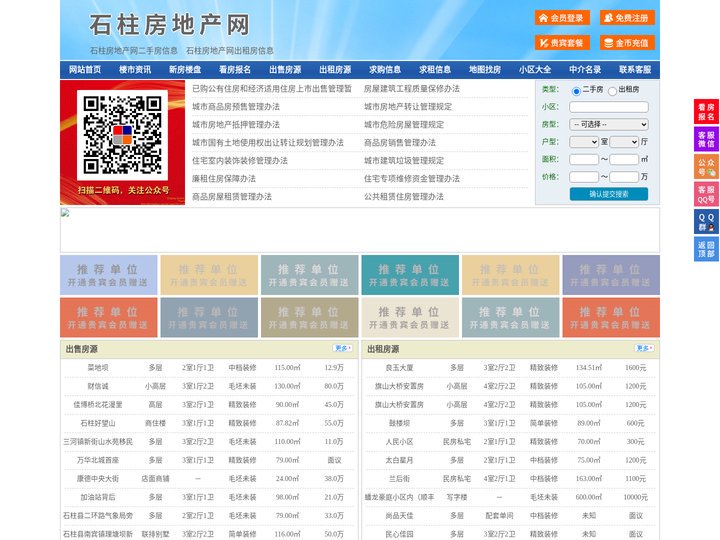Image resolution: width=720 pixels, height=540 pixels.
Task: Open 求租信息 nav item
Action: tap(435, 70)
